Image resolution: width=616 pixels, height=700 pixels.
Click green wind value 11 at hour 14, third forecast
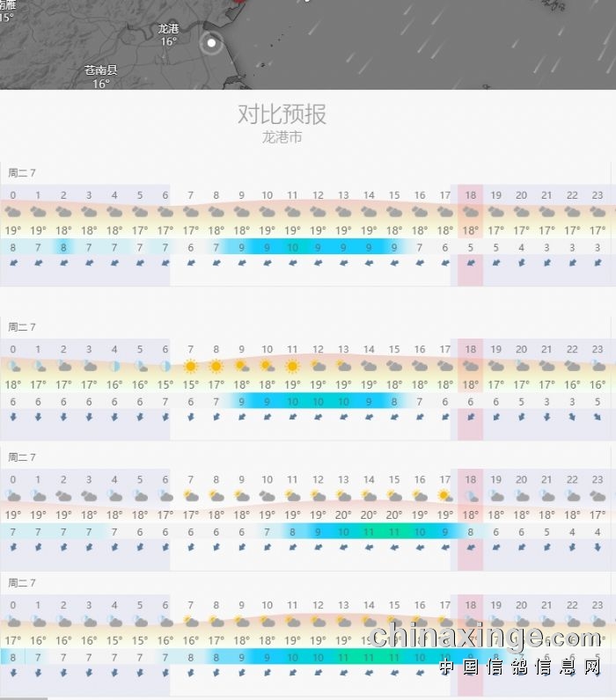(369, 532)
